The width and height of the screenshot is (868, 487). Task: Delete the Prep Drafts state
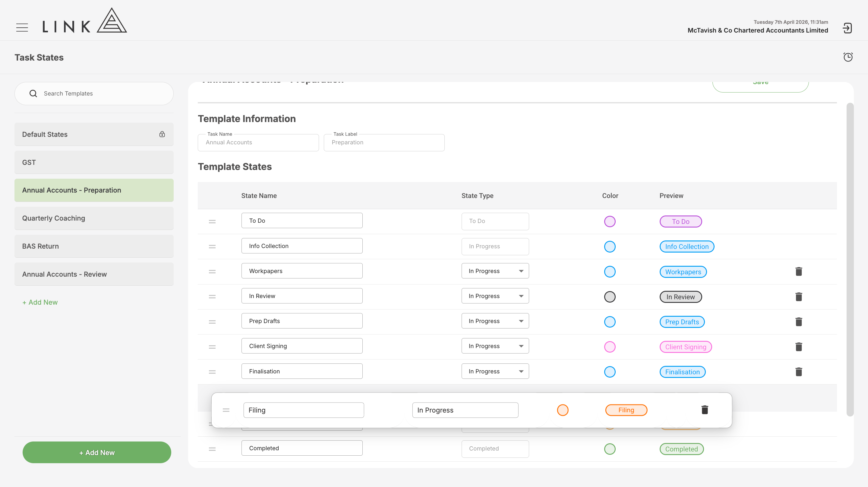[x=799, y=322]
